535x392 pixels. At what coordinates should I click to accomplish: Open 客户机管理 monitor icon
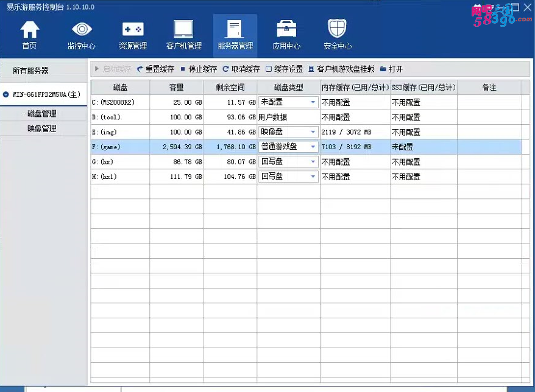183,35
